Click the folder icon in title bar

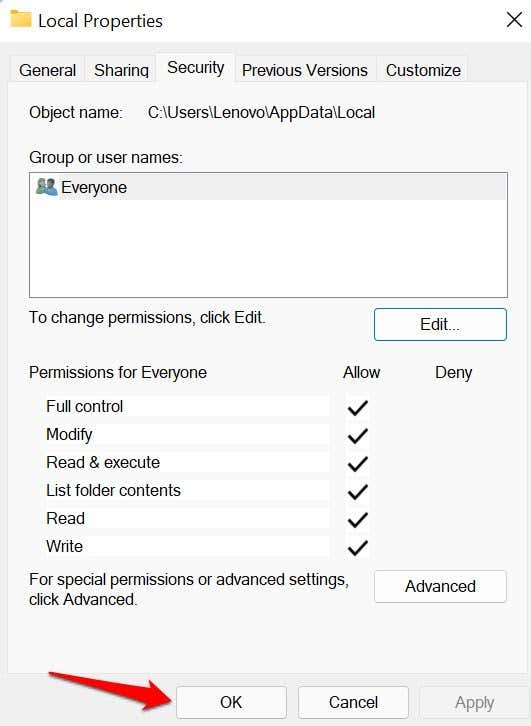coord(21,19)
